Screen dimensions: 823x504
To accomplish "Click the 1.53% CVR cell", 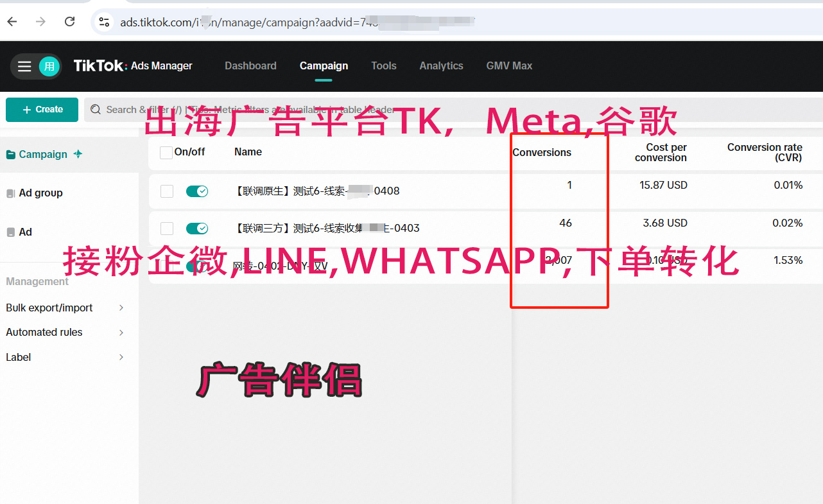I will (788, 260).
